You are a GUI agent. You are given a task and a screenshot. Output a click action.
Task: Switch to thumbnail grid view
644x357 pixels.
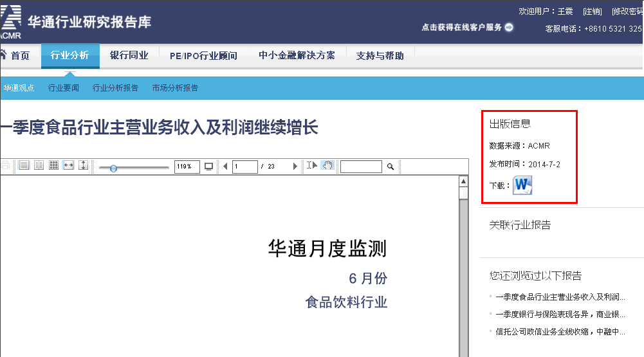[x=54, y=165]
